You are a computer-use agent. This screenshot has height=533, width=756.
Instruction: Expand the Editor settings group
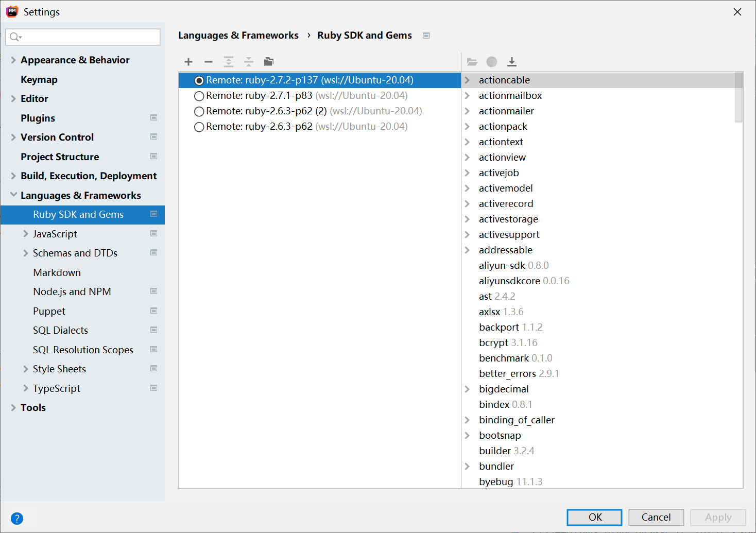coord(13,98)
